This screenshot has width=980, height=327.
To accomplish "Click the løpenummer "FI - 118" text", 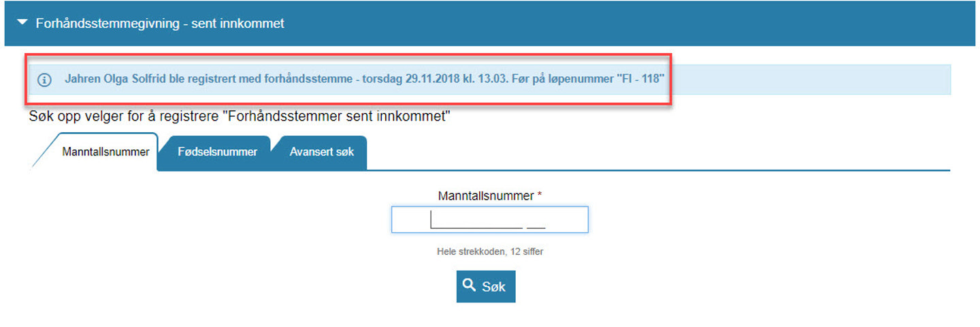I will click(640, 79).
